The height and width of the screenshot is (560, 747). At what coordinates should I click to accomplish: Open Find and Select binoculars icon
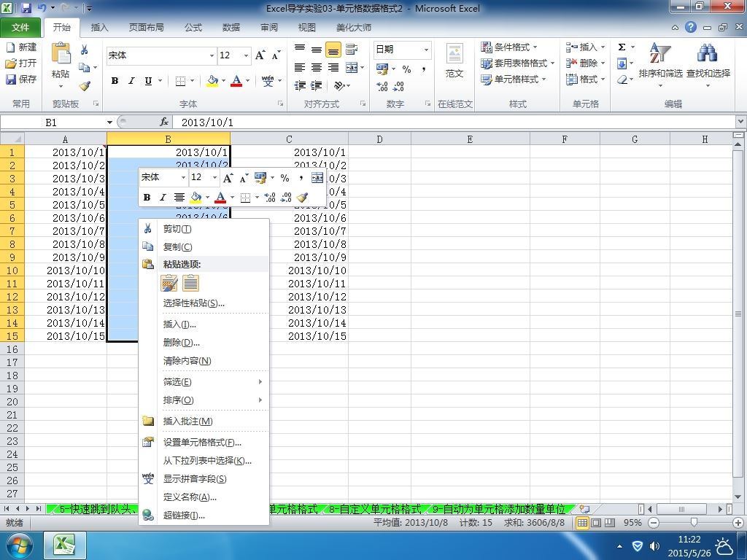point(708,52)
